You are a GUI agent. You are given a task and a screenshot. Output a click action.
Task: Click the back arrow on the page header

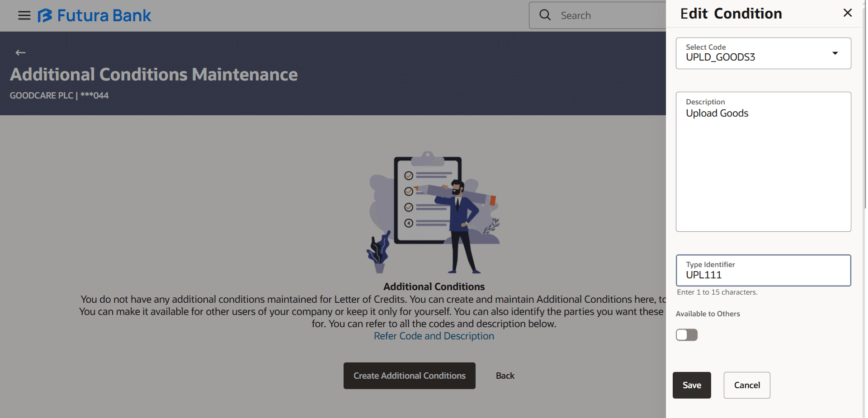20,52
